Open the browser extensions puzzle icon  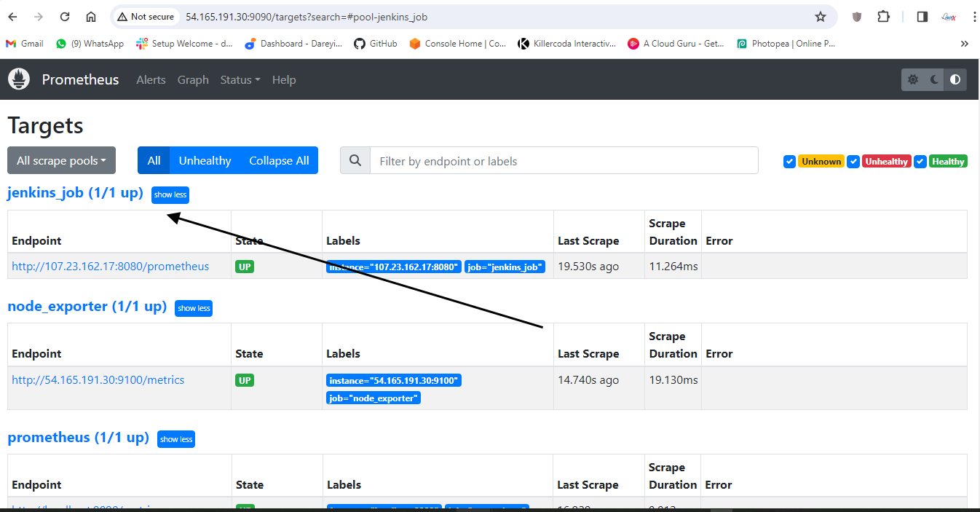tap(883, 17)
